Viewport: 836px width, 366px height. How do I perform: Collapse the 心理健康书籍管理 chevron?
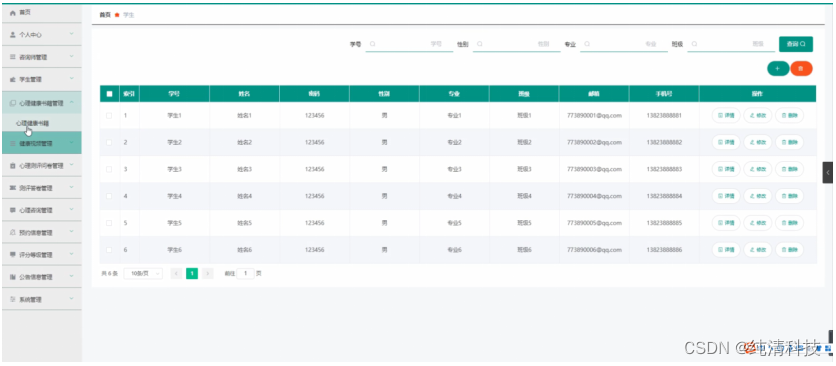pyautogui.click(x=72, y=103)
